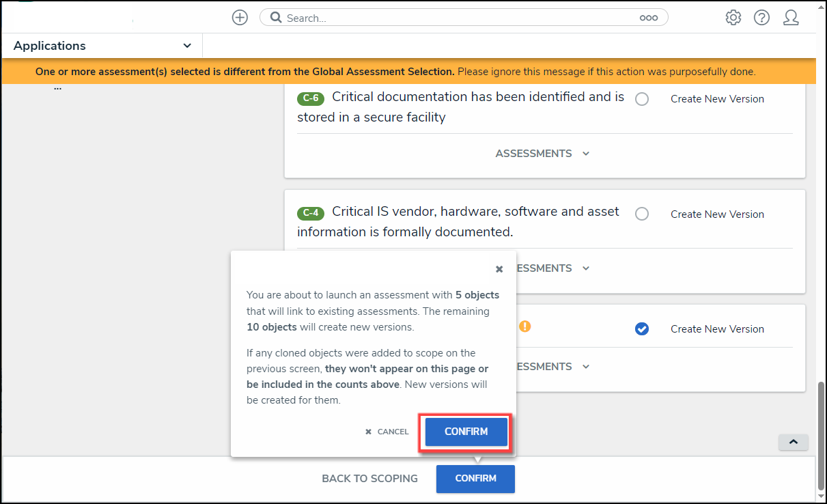
Task: Click Back to Scoping
Action: (369, 479)
